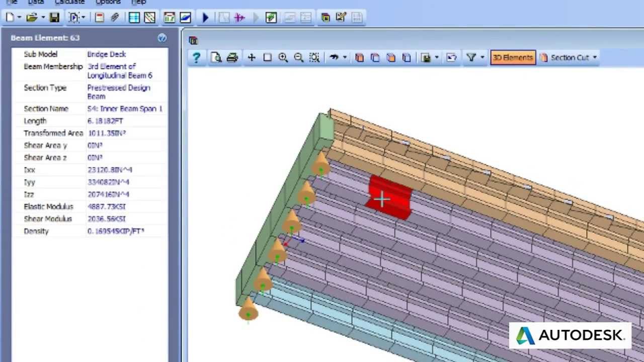Screen dimensions: 644x362
Task: Toggle the 3D Elements view button
Action: pos(512,58)
